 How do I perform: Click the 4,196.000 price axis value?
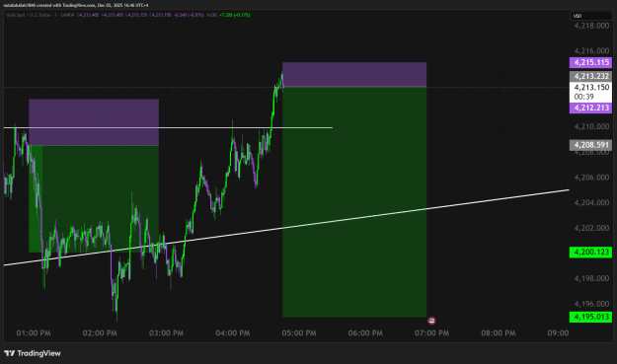[x=591, y=304]
